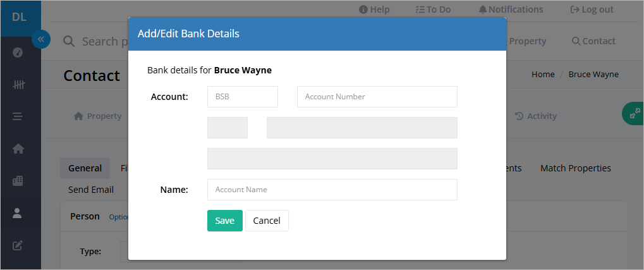
Task: Open the tally marks icon in sidebar
Action: point(18,85)
